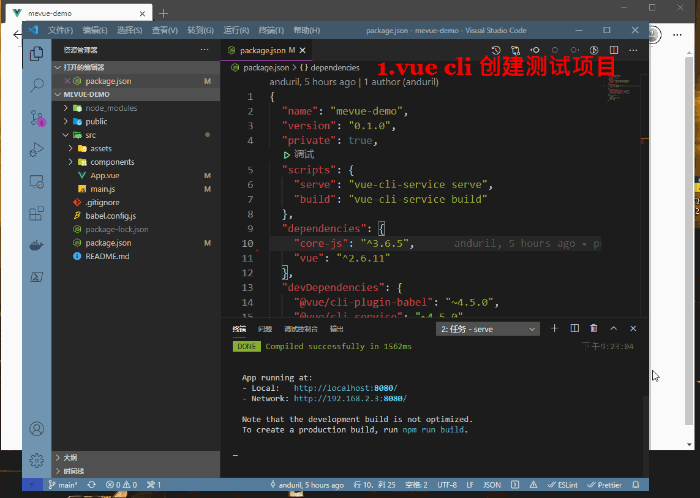Open Run and Debug view

point(37,149)
